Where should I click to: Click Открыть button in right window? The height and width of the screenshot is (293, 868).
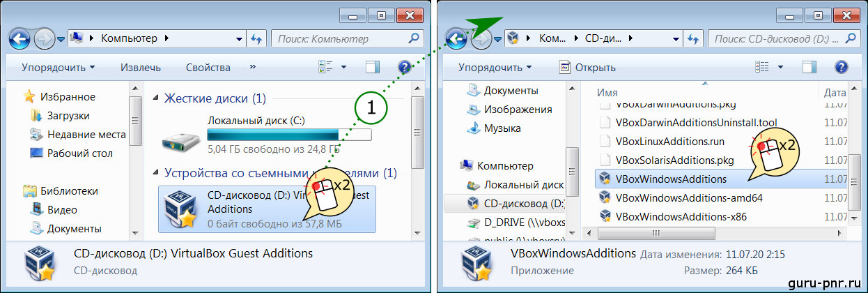point(587,68)
